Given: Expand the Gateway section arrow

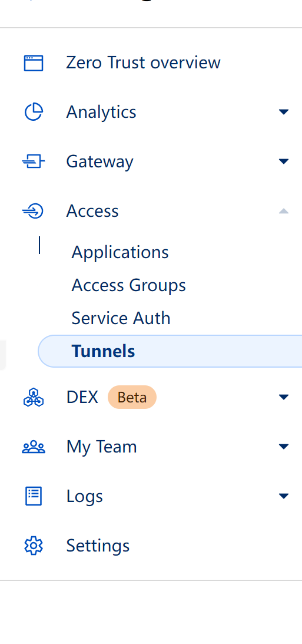Looking at the screenshot, I should coord(284,161).
